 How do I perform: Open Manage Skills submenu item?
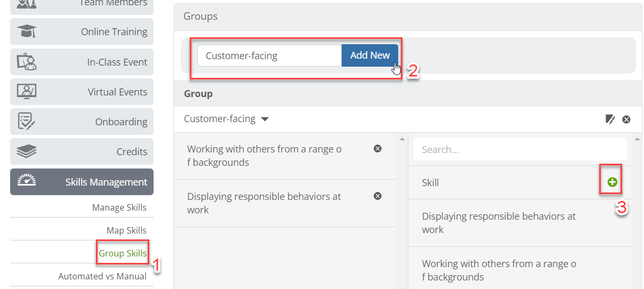click(119, 207)
